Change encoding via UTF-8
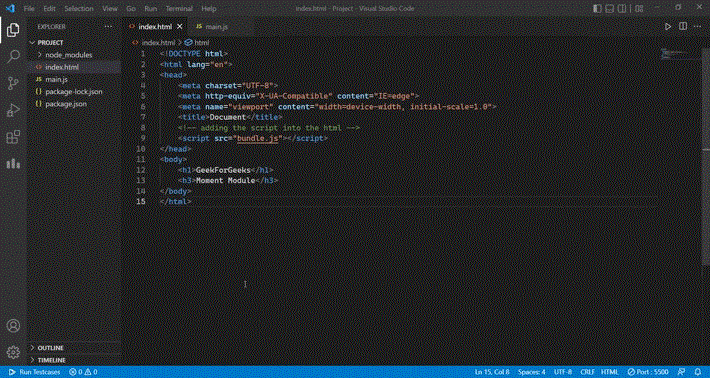Screen dimensions: 710x378 click(x=563, y=372)
